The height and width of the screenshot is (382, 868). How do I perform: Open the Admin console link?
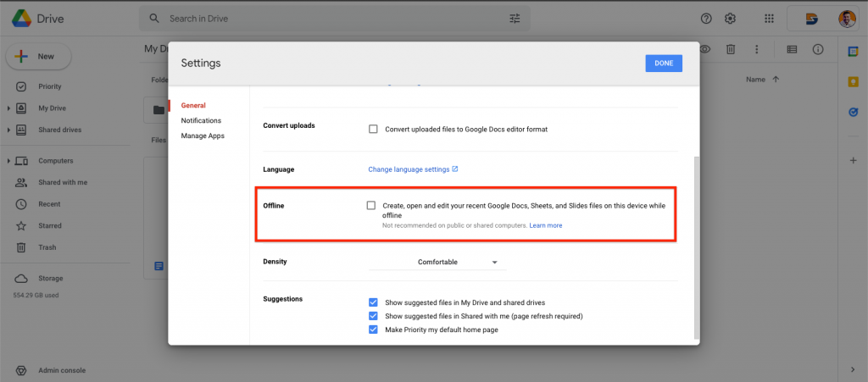[62, 370]
